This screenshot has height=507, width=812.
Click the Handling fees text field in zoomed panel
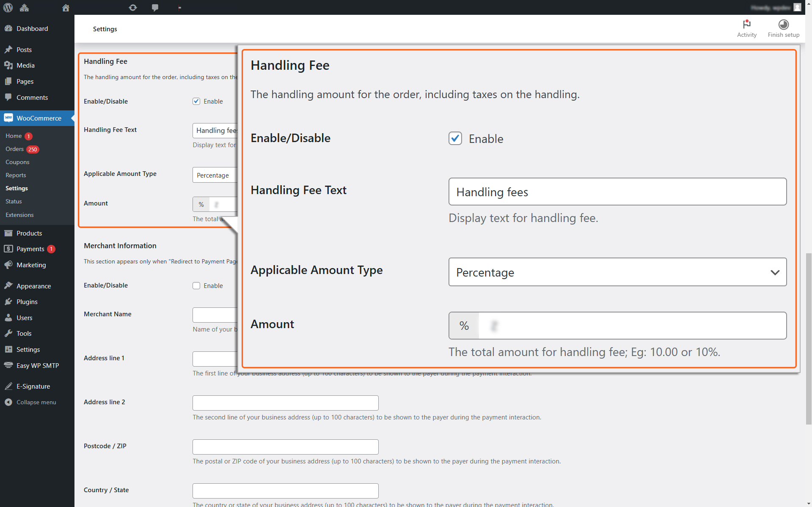617,192
